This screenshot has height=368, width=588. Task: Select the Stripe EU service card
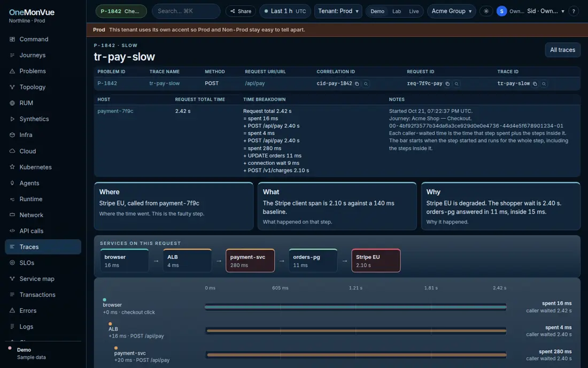pyautogui.click(x=376, y=260)
